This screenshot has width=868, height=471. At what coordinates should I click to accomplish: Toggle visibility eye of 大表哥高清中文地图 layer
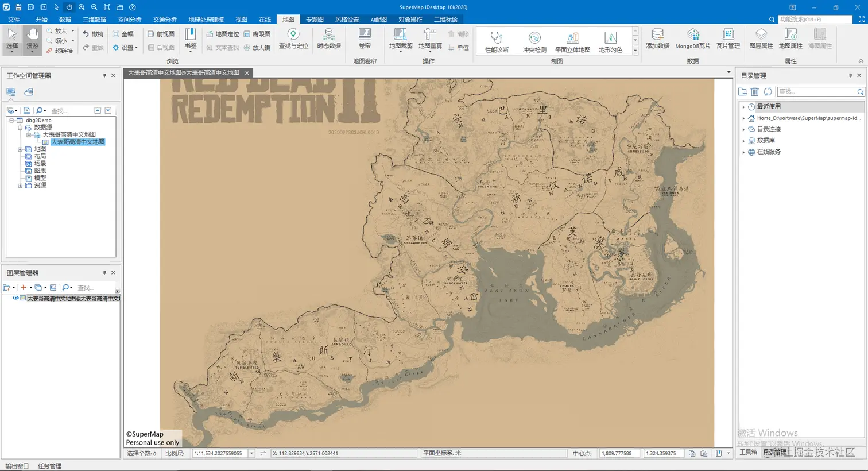(15, 298)
